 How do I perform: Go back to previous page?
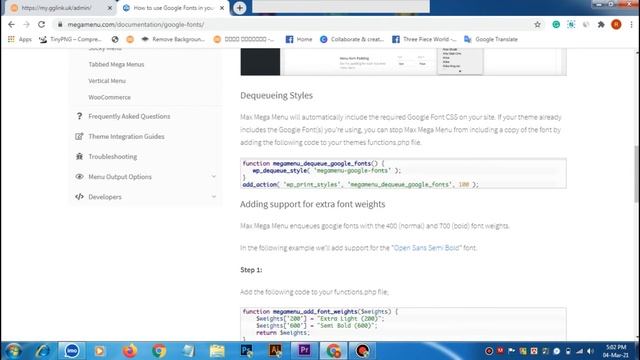[11, 24]
